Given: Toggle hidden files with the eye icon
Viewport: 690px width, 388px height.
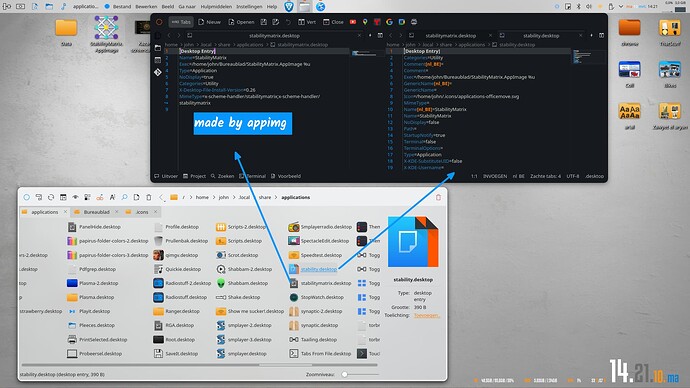Looking at the screenshot, I should coord(75,197).
